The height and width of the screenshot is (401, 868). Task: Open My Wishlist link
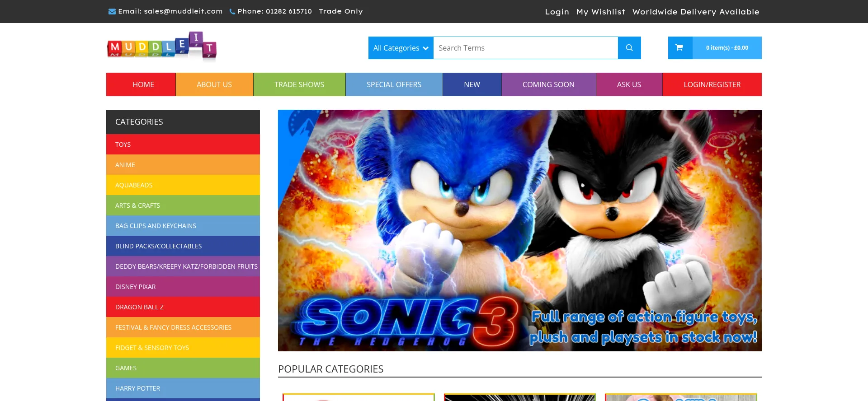601,12
